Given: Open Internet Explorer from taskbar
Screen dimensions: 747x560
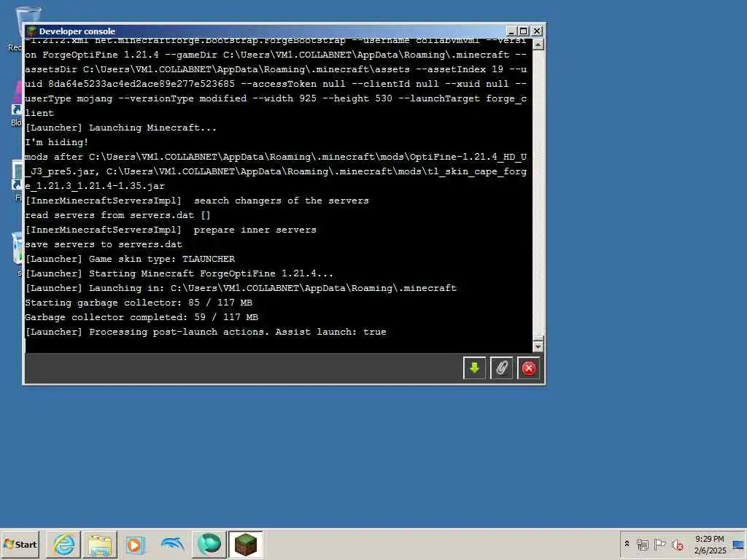Looking at the screenshot, I should tap(63, 544).
